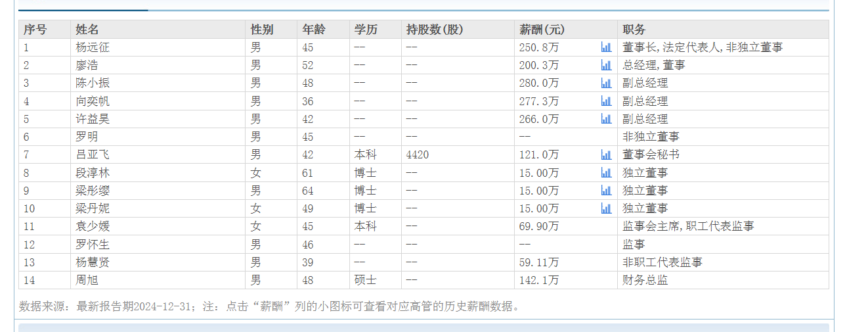The width and height of the screenshot is (868, 332).
Task: Select the name 周旭
Action: click(x=87, y=280)
